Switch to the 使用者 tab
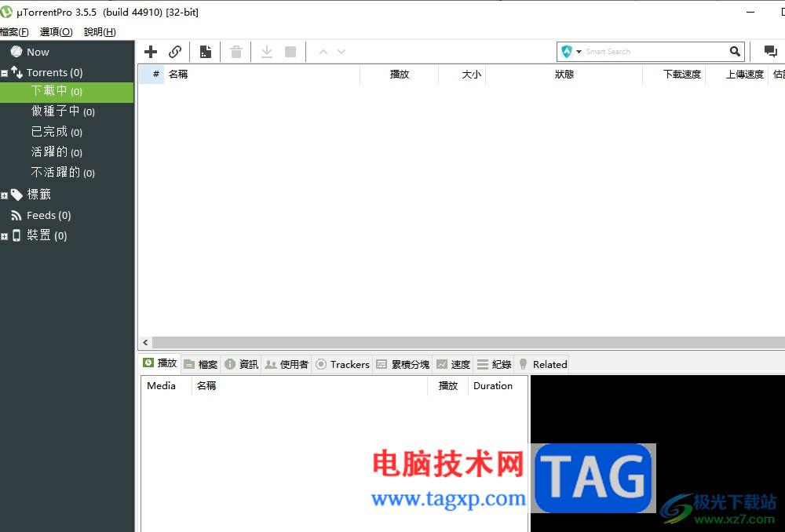Screen dimensions: 785x532 [x=287, y=364]
